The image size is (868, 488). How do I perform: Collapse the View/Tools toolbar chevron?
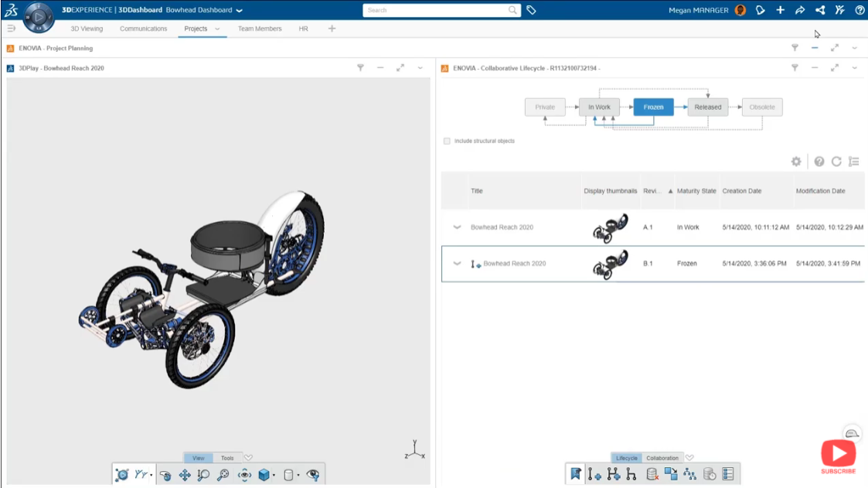pyautogui.click(x=249, y=458)
